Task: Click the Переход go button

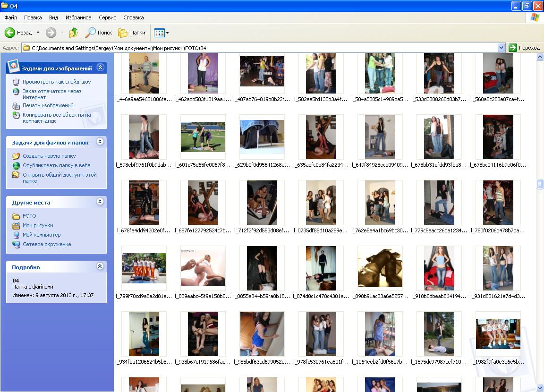Action: pos(524,48)
